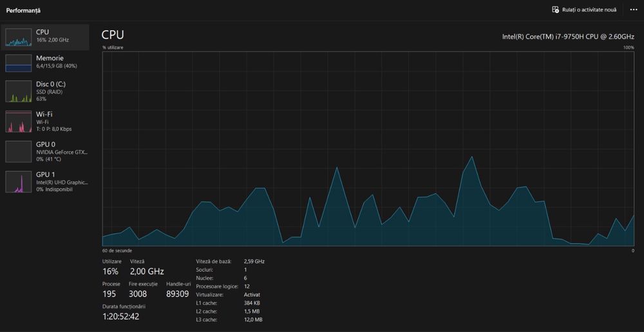Click the Wi-Fi mini graph thumbnail

19,122
